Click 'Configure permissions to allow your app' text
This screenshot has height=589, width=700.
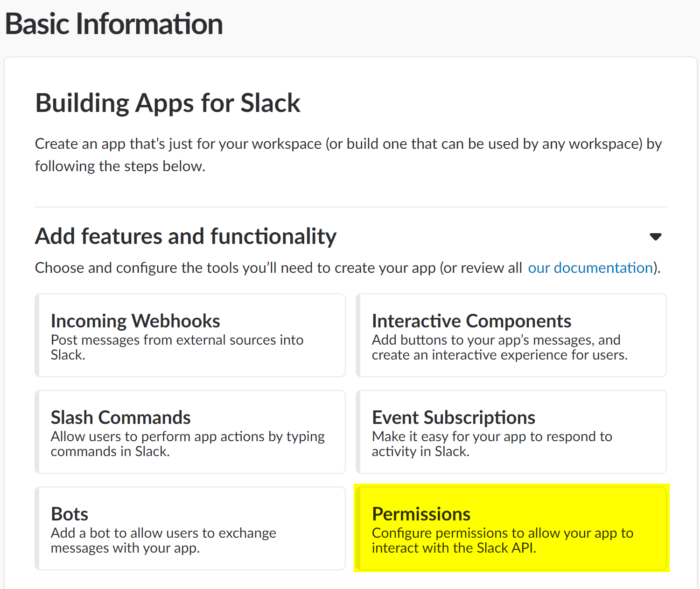tap(502, 533)
